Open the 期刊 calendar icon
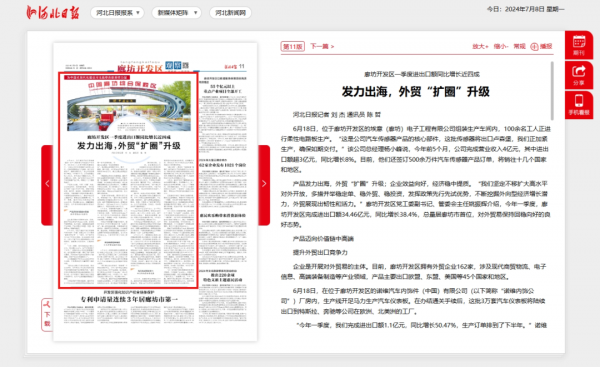 [579, 45]
